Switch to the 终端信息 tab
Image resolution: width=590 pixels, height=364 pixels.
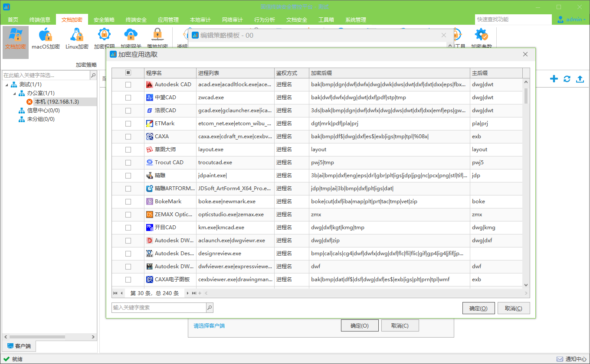40,20
